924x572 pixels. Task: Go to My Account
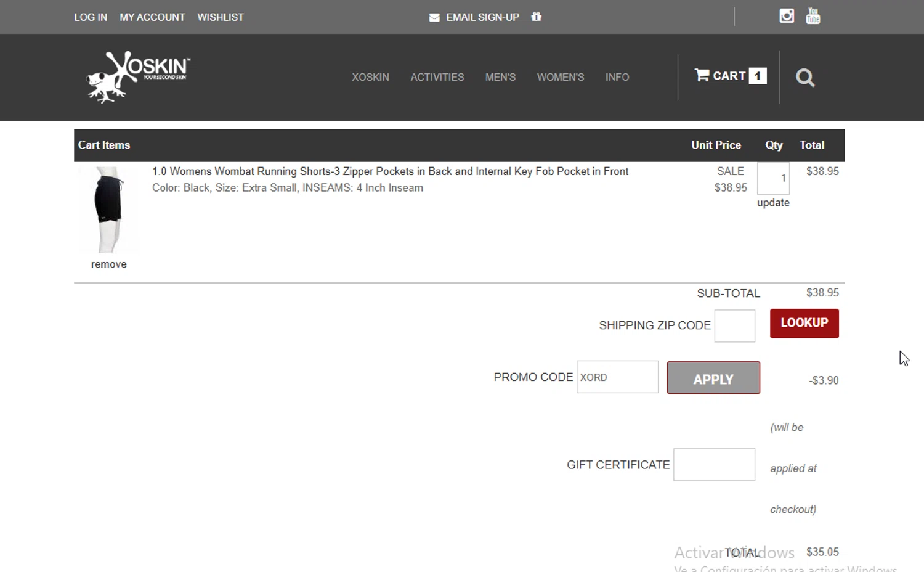pyautogui.click(x=152, y=17)
